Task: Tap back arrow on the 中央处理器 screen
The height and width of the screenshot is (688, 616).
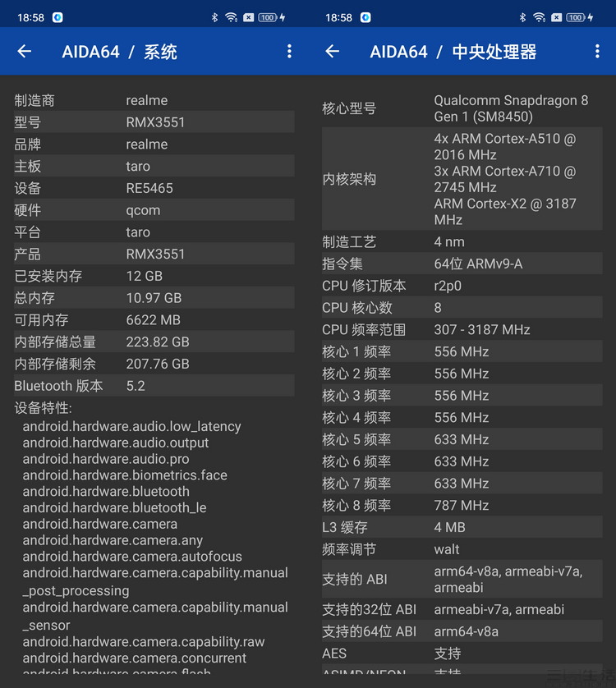Action: coord(333,52)
